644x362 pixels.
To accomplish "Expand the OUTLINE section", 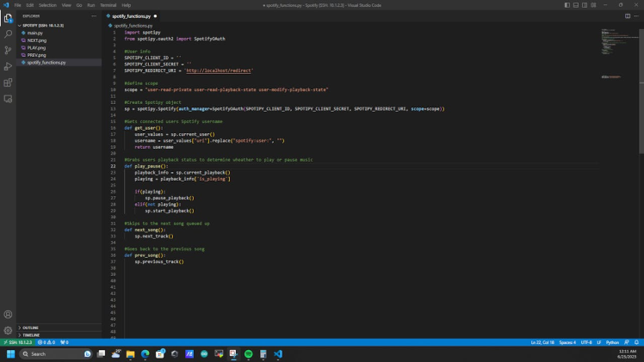I will pyautogui.click(x=30, y=328).
